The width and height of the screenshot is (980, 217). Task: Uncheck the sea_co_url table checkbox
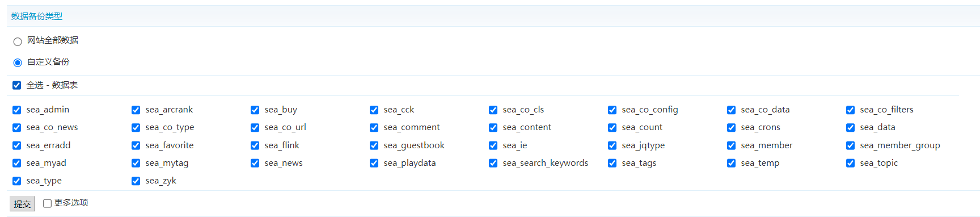[255, 128]
